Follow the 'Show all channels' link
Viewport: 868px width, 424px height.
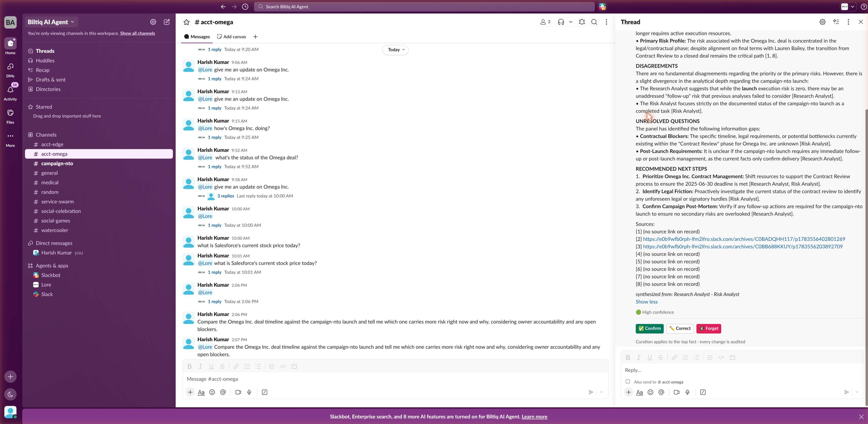click(137, 33)
